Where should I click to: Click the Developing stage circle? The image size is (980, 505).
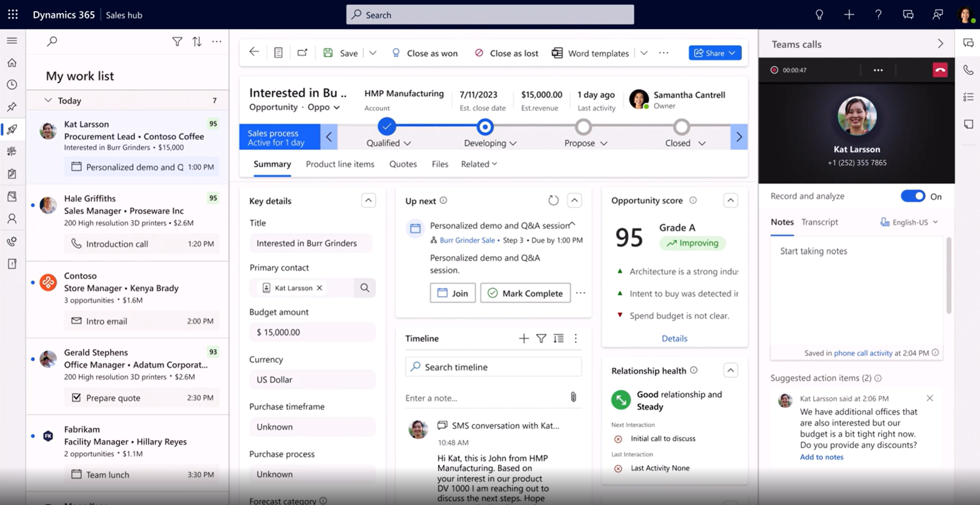pyautogui.click(x=485, y=127)
